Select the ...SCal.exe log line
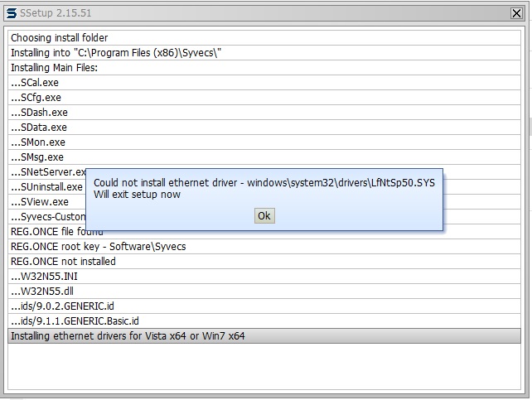Screen dimensions: 532x400 pyautogui.click(x=34, y=83)
